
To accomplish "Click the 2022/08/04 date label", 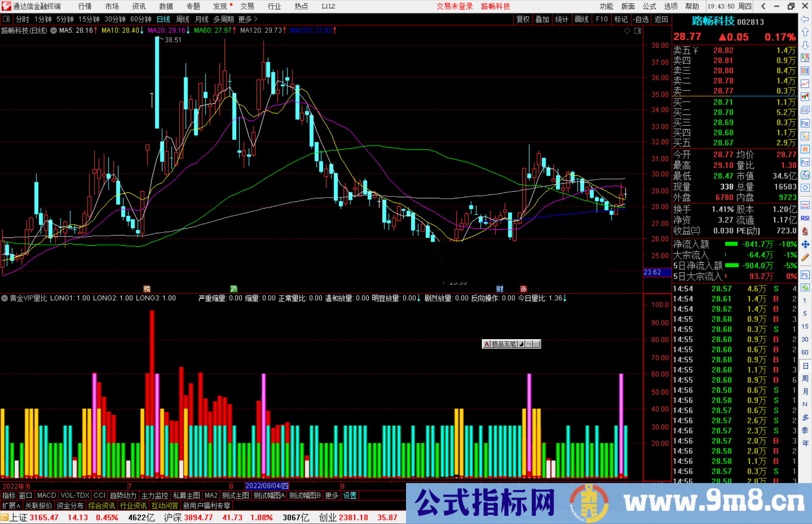I will pyautogui.click(x=267, y=486).
